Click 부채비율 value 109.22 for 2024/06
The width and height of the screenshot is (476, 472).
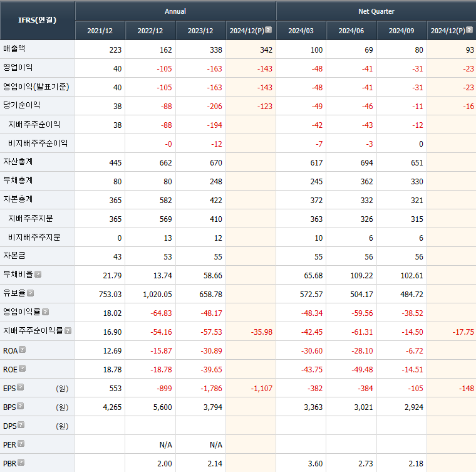361,276
